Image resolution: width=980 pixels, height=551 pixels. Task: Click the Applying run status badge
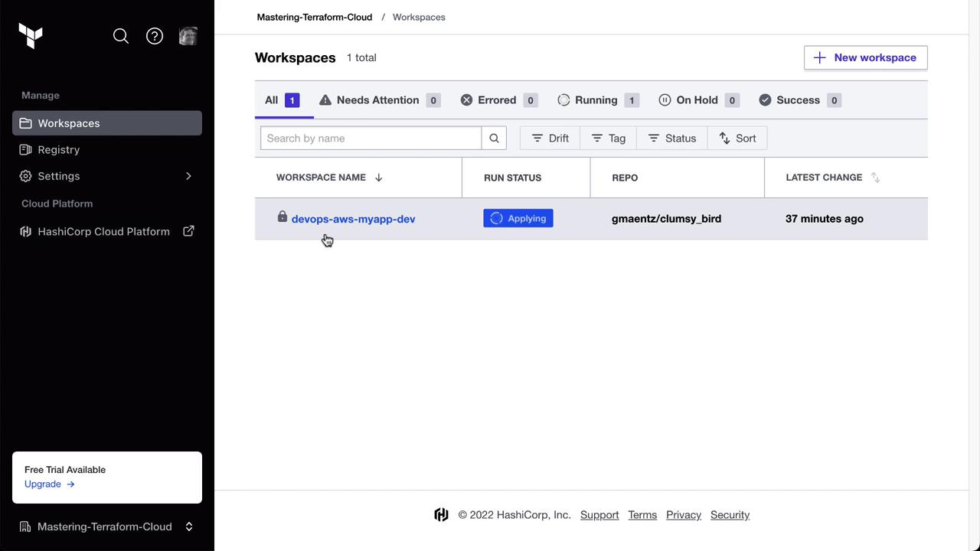(518, 219)
